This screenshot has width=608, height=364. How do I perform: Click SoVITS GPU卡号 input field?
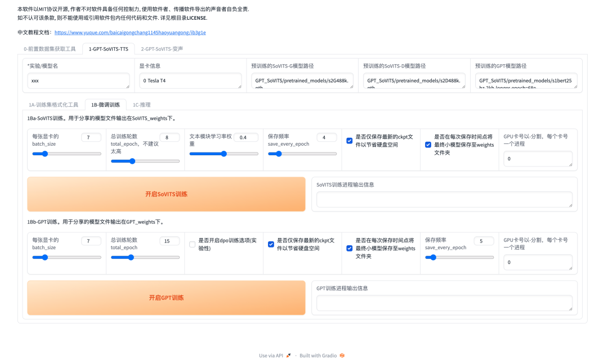coord(538,159)
